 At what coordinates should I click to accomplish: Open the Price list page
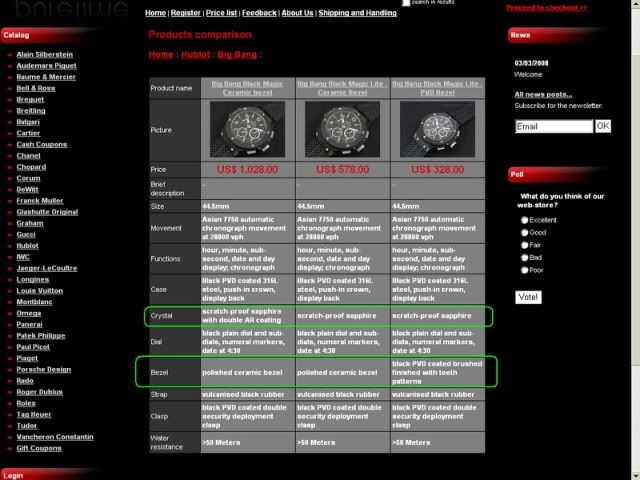click(221, 13)
